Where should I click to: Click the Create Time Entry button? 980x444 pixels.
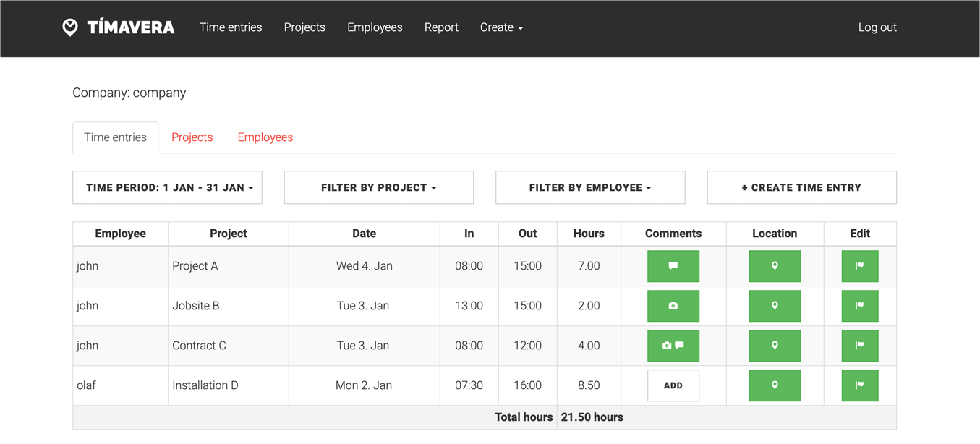(x=801, y=188)
